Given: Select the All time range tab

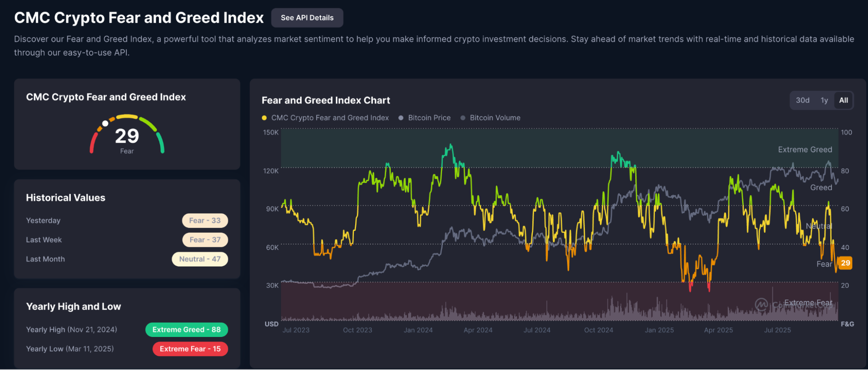Looking at the screenshot, I should (843, 100).
